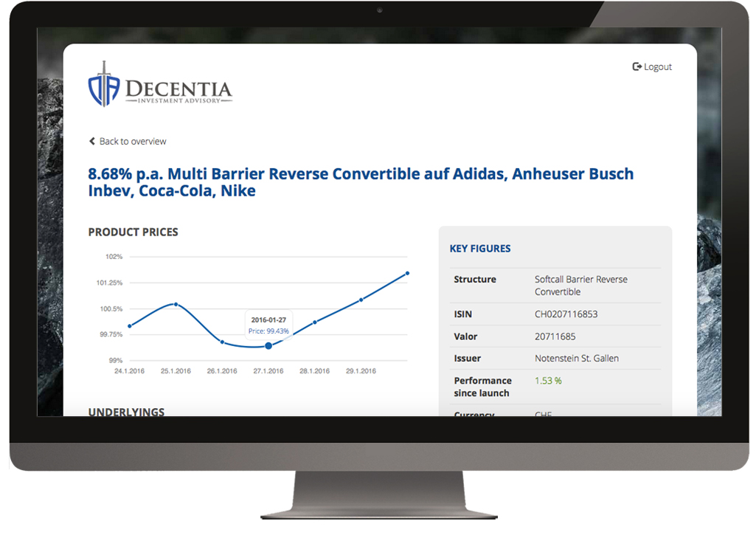Select the chart data point for 29.1.2016
This screenshot has height=535, width=756.
tap(361, 300)
